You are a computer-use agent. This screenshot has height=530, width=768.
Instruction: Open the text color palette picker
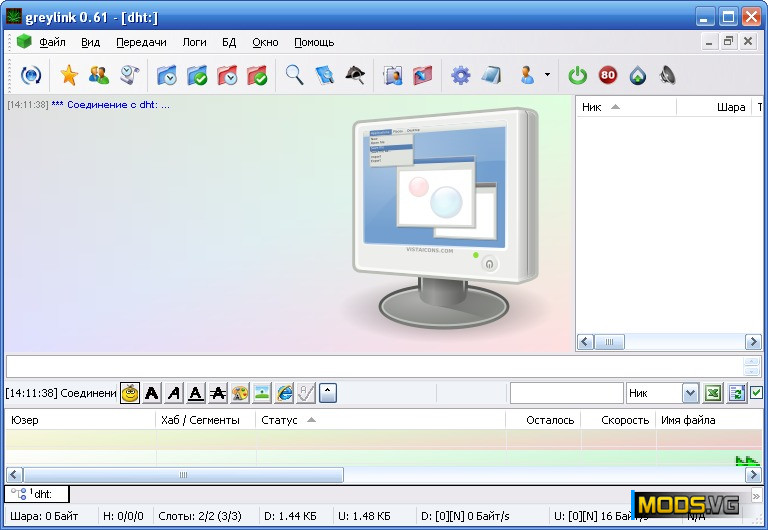(x=240, y=393)
